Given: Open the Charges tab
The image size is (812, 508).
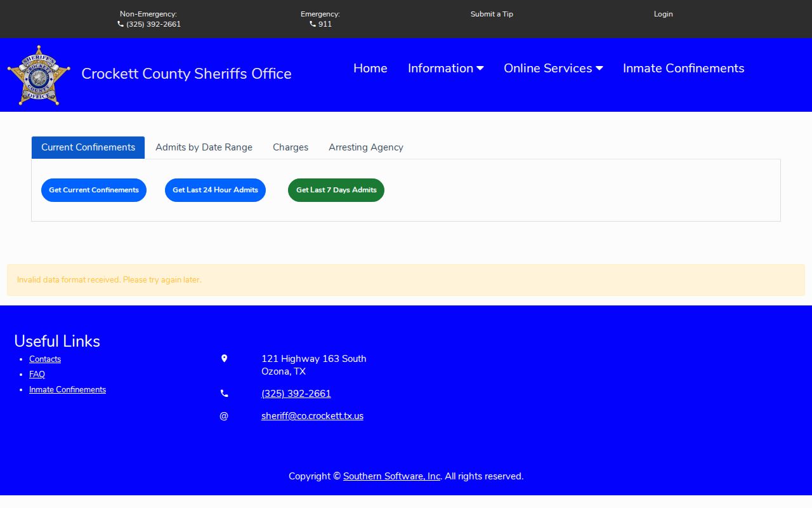Looking at the screenshot, I should [x=291, y=147].
